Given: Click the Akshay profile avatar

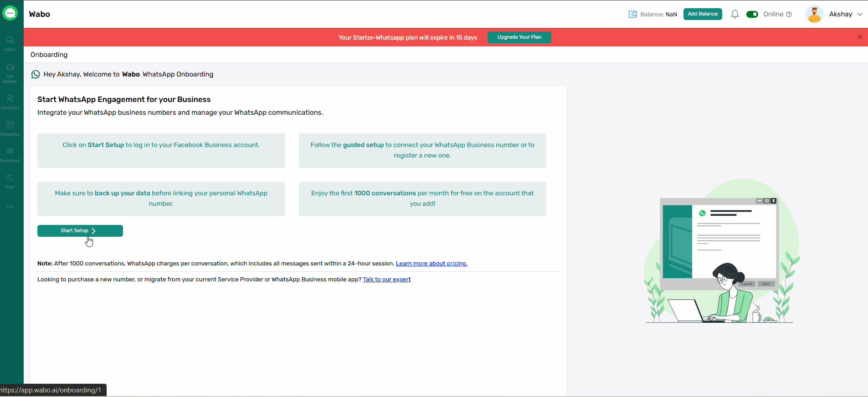Looking at the screenshot, I should coord(814,14).
